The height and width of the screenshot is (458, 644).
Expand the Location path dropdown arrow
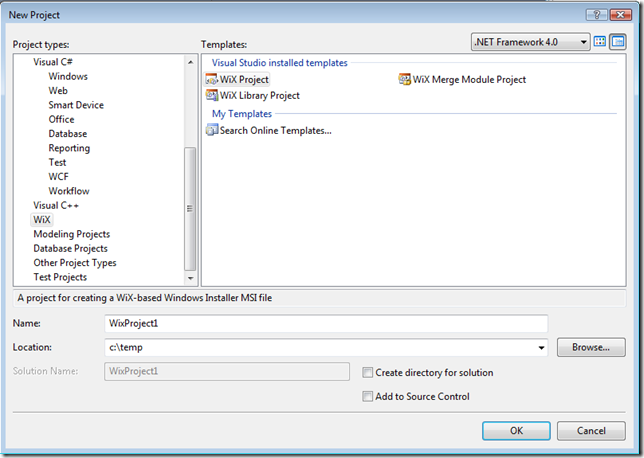[541, 348]
